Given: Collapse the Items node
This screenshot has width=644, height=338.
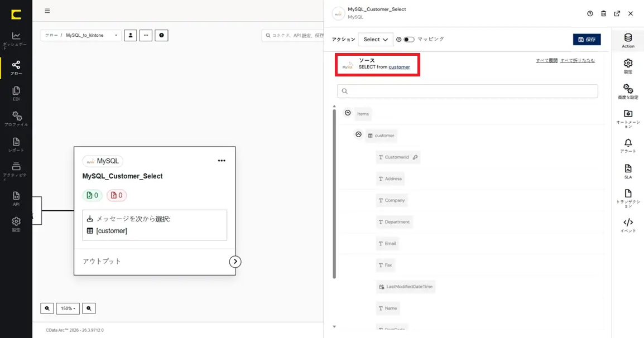Looking at the screenshot, I should click(348, 113).
